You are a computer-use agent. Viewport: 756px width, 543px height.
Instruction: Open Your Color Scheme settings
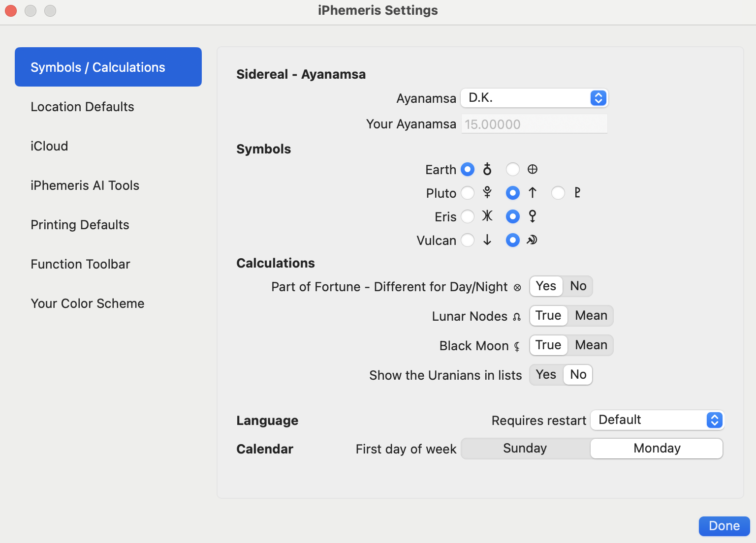(x=88, y=303)
